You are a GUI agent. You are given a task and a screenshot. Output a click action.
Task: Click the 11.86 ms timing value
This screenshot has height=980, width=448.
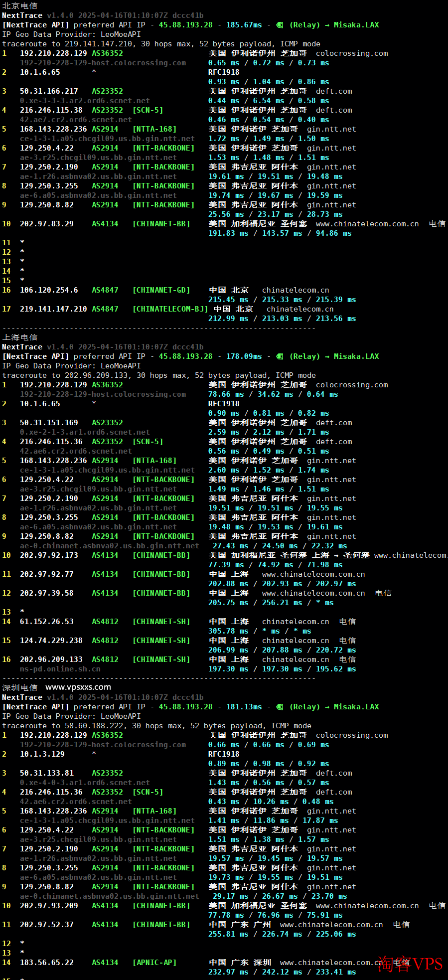[271, 820]
